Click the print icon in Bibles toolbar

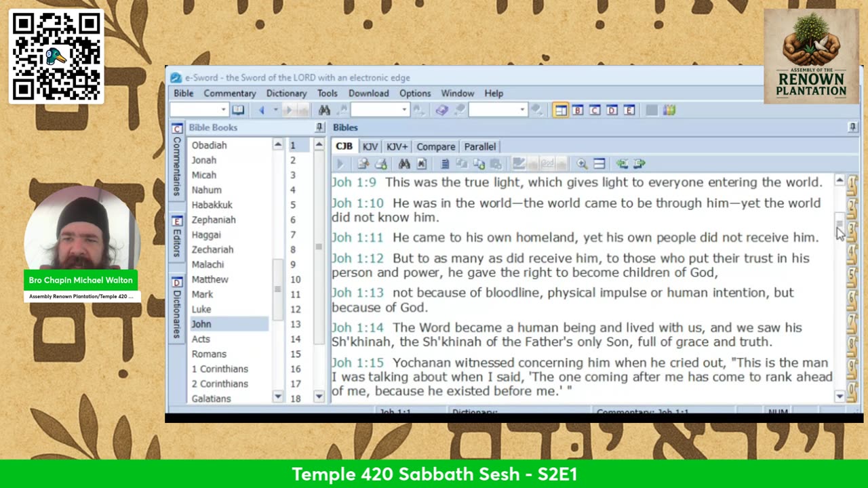[381, 163]
